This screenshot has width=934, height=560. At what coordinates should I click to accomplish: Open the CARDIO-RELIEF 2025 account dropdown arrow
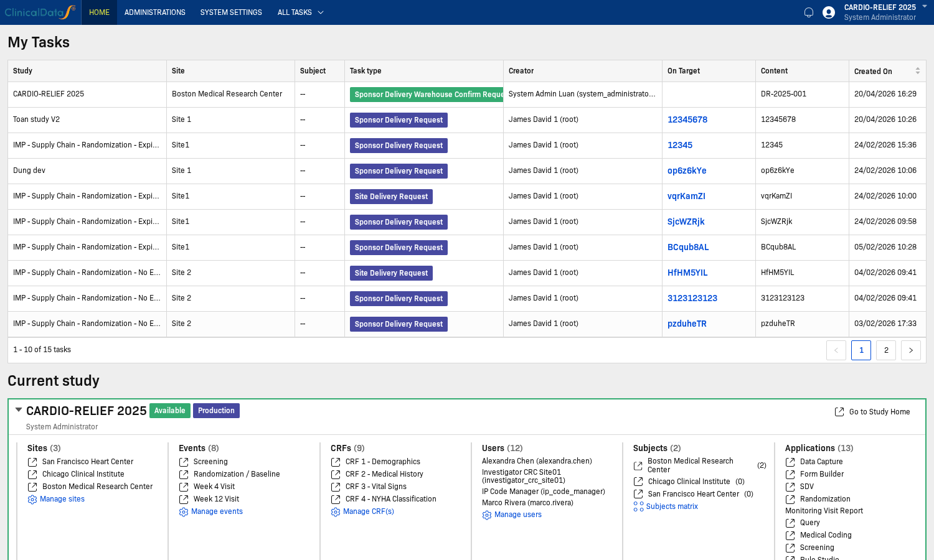(x=925, y=6)
